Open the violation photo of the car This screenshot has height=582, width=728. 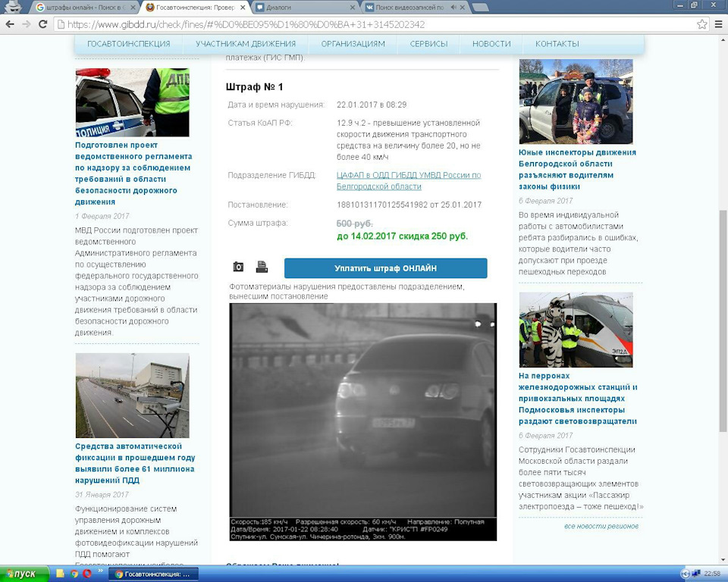(x=363, y=421)
